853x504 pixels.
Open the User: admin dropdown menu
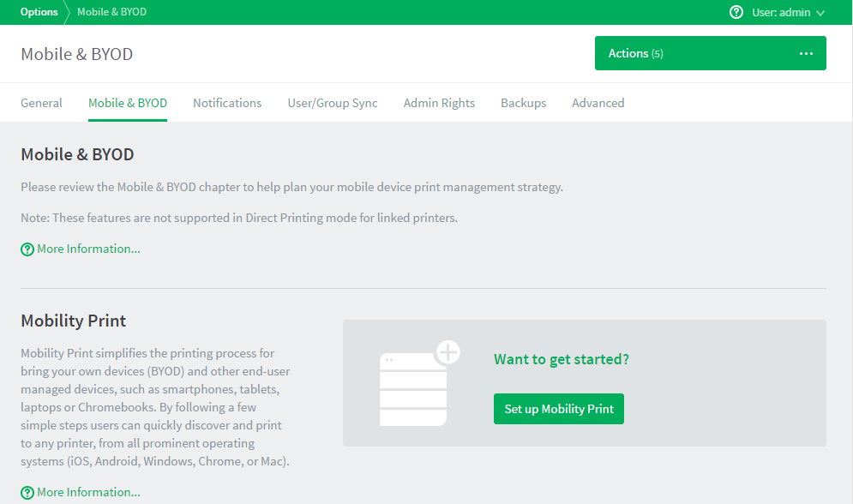788,12
